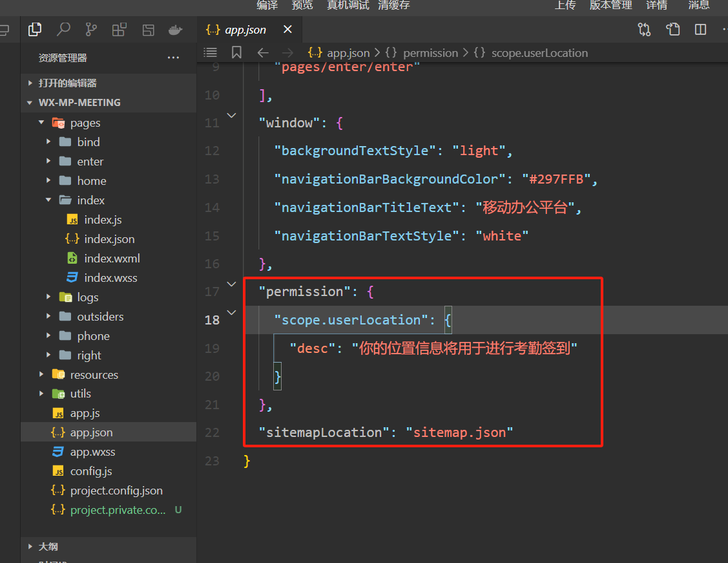Open index.wxml file in tree

point(111,259)
